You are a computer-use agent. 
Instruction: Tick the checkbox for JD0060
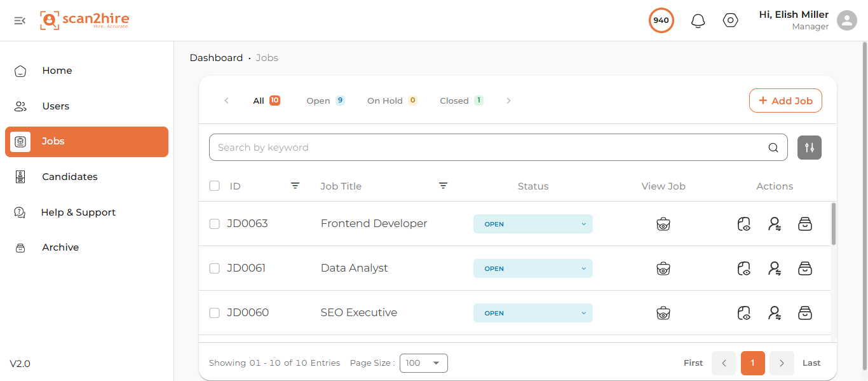[215, 313]
